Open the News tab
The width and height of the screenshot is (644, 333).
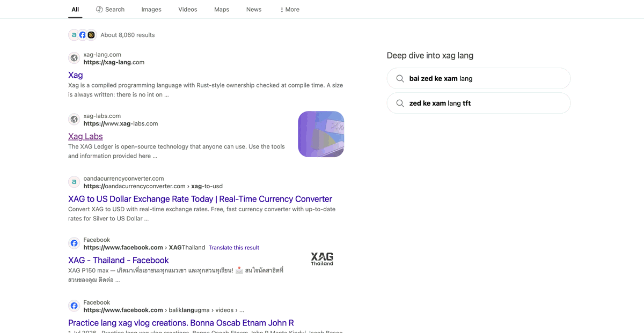(254, 9)
